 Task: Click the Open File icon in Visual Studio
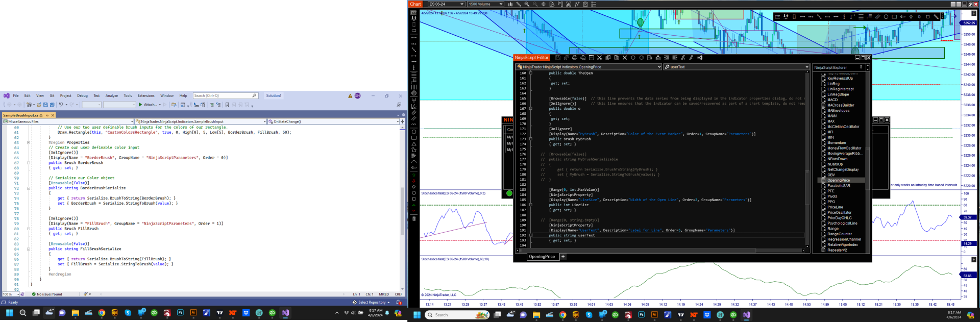tap(39, 105)
